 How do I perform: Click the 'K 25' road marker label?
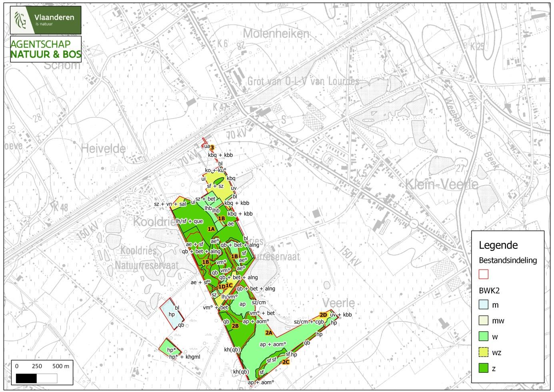pos(478,46)
